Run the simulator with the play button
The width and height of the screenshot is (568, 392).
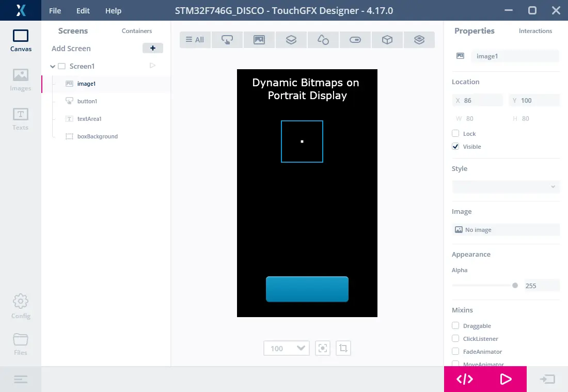(x=506, y=379)
